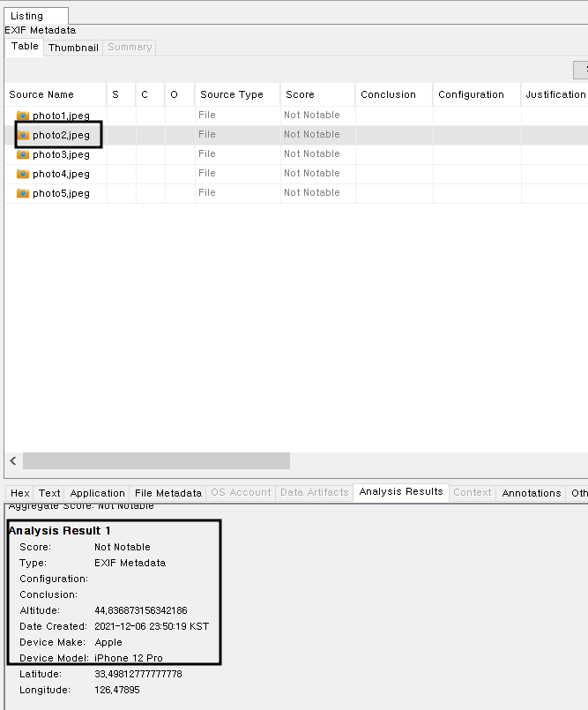This screenshot has width=588, height=710.
Task: Open the Annotations tab
Action: (x=532, y=493)
